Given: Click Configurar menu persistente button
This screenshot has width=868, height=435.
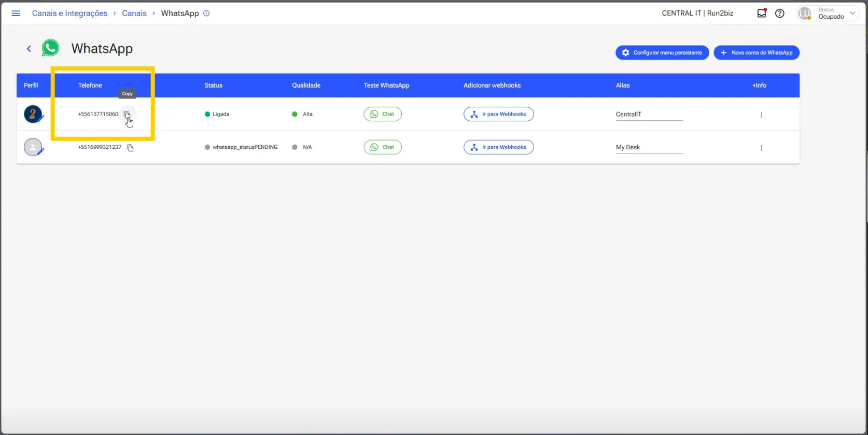Looking at the screenshot, I should click(662, 53).
